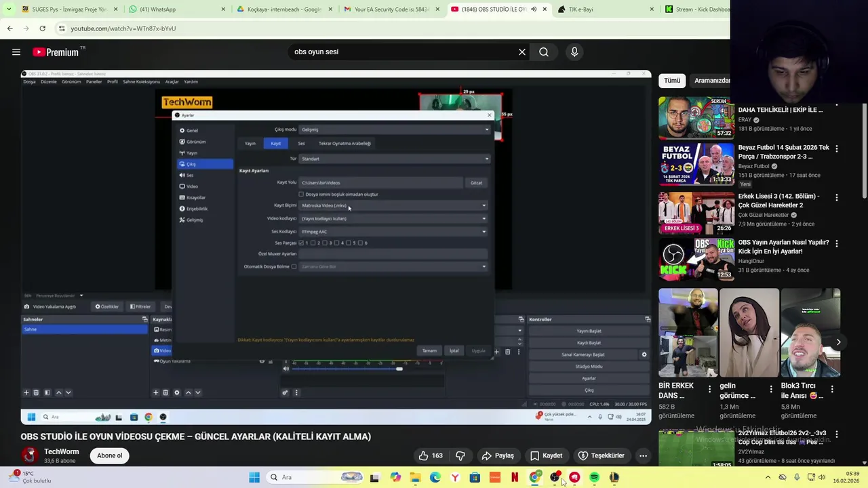Toggle 'Dosya ismini boşluk olmadan oluştur' checkbox
Viewport: 868px width, 488px height.
(x=301, y=195)
